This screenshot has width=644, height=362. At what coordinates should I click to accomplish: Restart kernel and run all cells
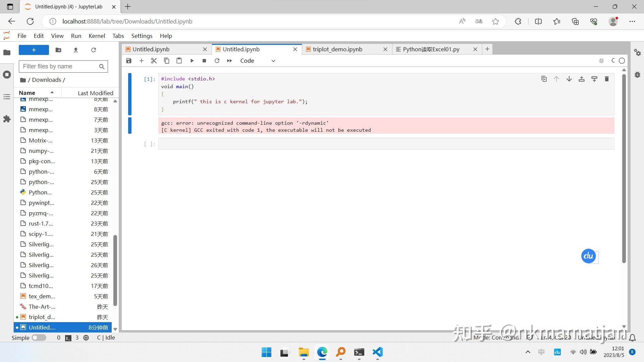point(229,61)
